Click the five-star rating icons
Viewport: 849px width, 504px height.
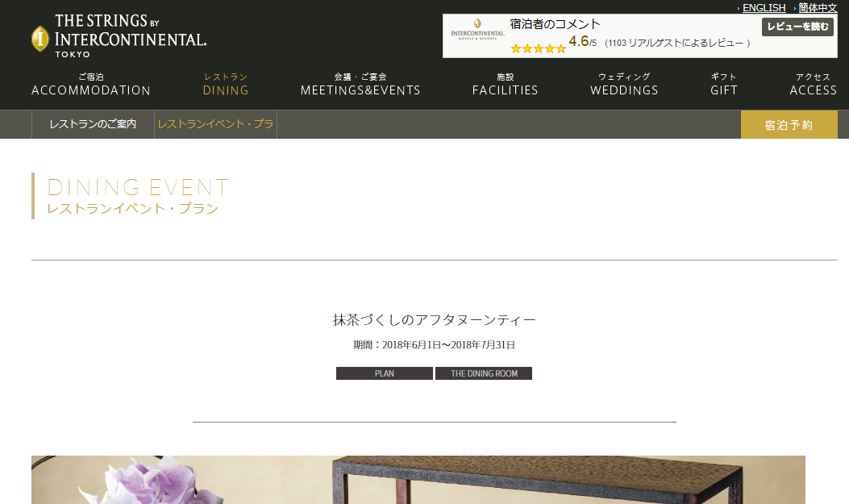pos(539,48)
